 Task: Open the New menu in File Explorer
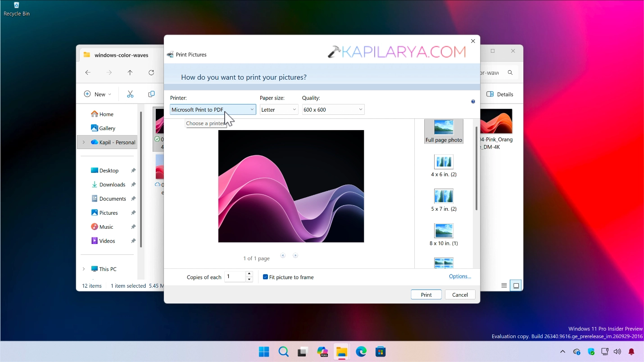(97, 94)
